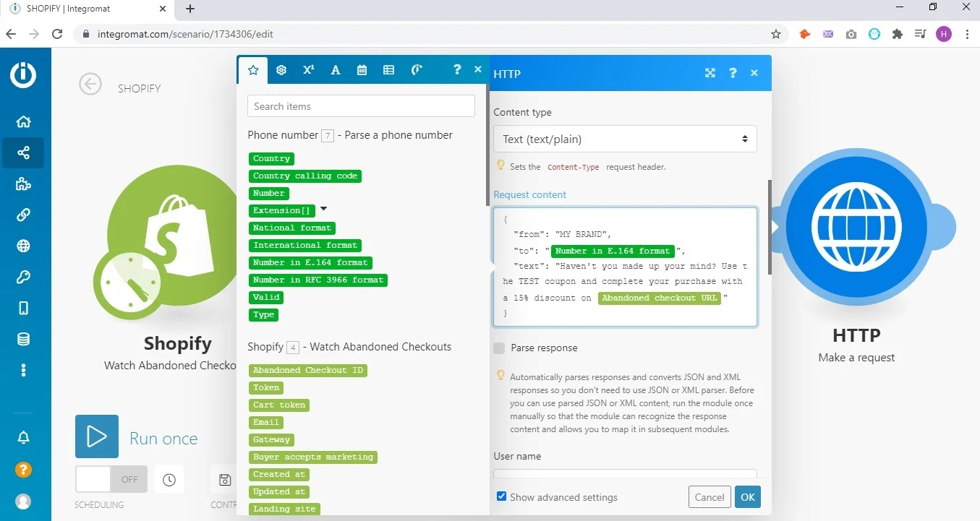This screenshot has width=980, height=521.
Task: Expand the Extension[] array arrow
Action: click(x=323, y=209)
